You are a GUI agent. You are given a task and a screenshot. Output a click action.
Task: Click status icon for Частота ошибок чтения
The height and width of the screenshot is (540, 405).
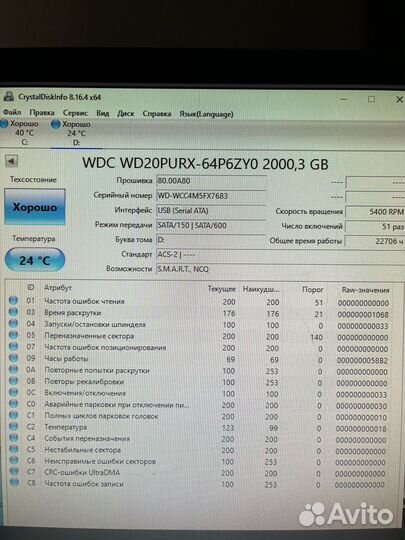[13, 300]
